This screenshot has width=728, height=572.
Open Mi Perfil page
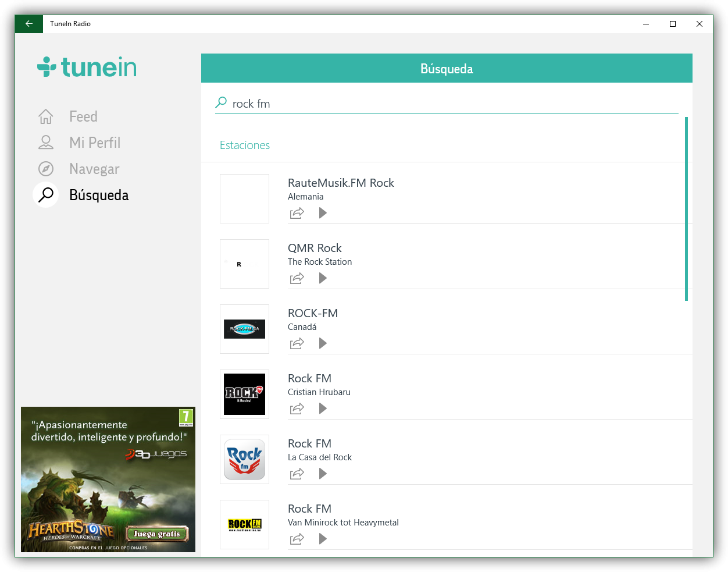(x=95, y=143)
